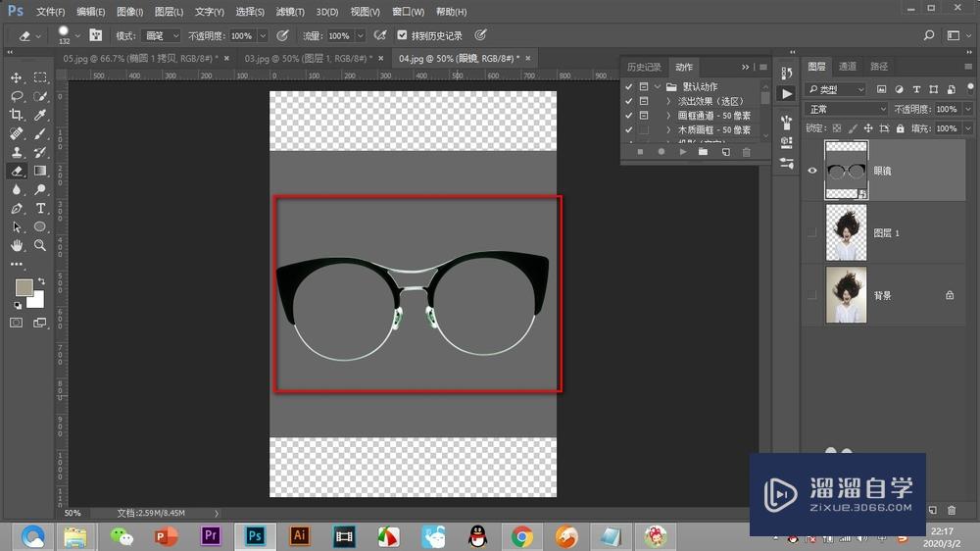Open Chrome from the taskbar
Screen dimensions: 980x551
click(521, 536)
